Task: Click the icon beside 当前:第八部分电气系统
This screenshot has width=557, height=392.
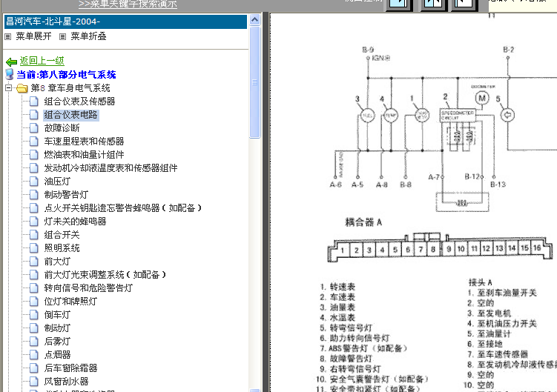Action: (x=10, y=75)
